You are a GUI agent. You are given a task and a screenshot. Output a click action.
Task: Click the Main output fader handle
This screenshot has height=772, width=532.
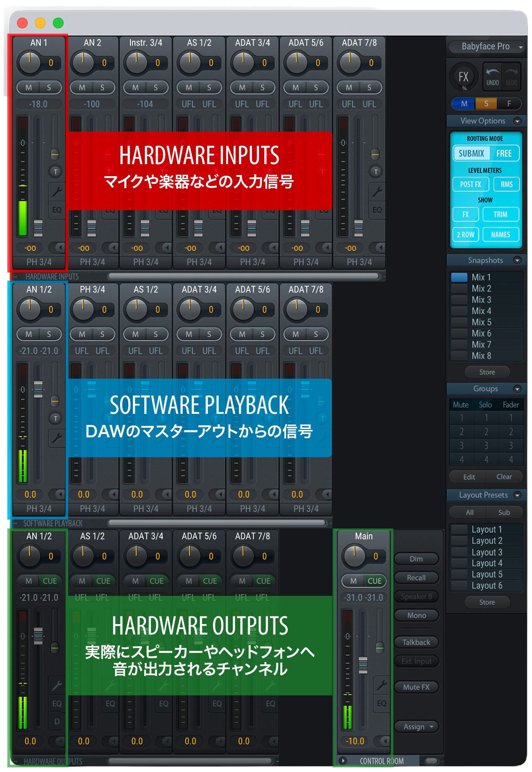point(363,665)
